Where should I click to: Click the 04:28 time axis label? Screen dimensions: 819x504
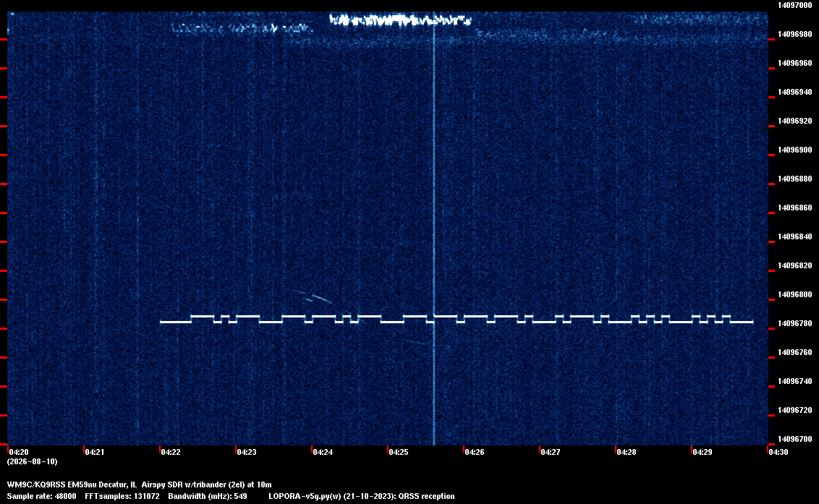pos(627,452)
